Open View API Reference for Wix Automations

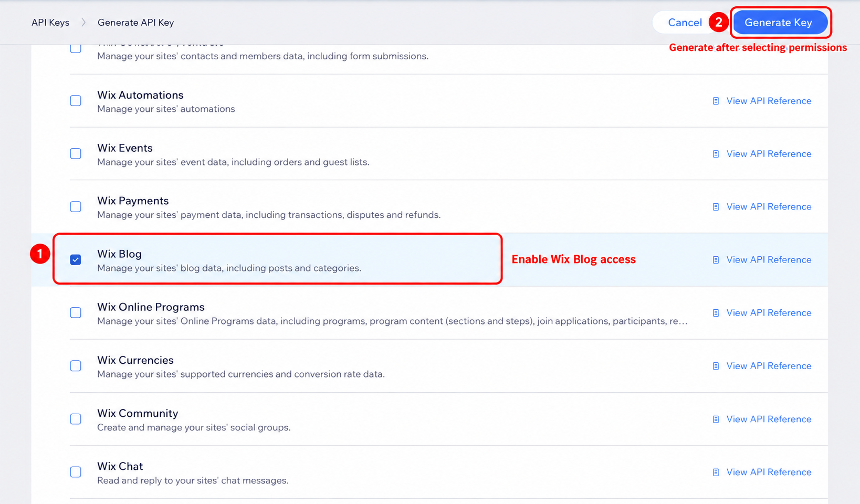point(769,101)
